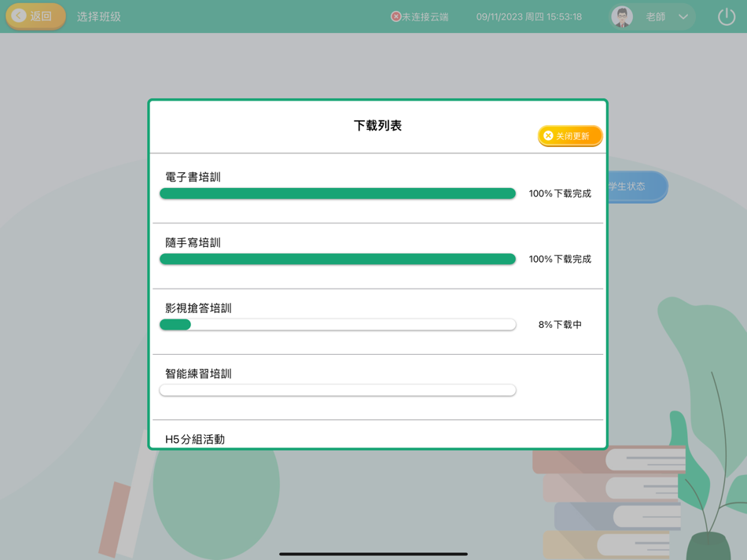Select the 智能練習培訓 item label
Viewport: 747px width, 560px height.
(198, 374)
